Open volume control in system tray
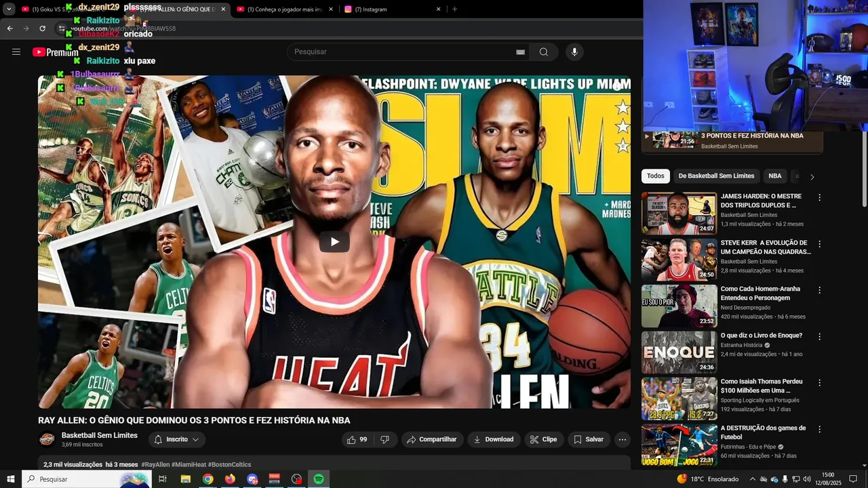 [807, 479]
